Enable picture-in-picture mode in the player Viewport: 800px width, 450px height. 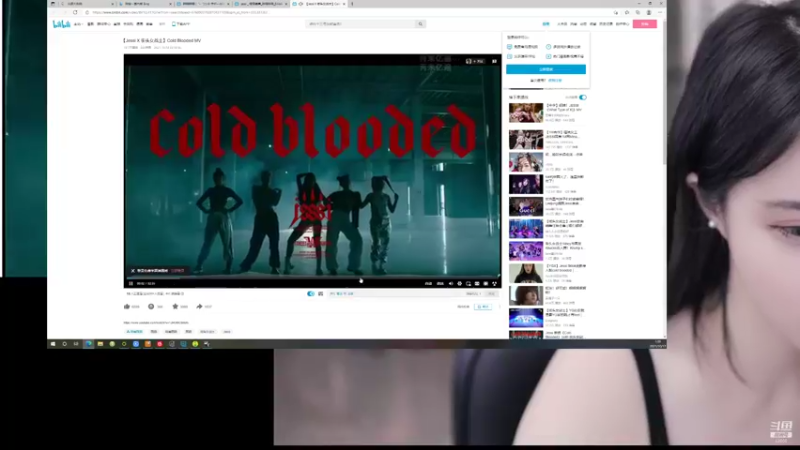click(x=468, y=283)
